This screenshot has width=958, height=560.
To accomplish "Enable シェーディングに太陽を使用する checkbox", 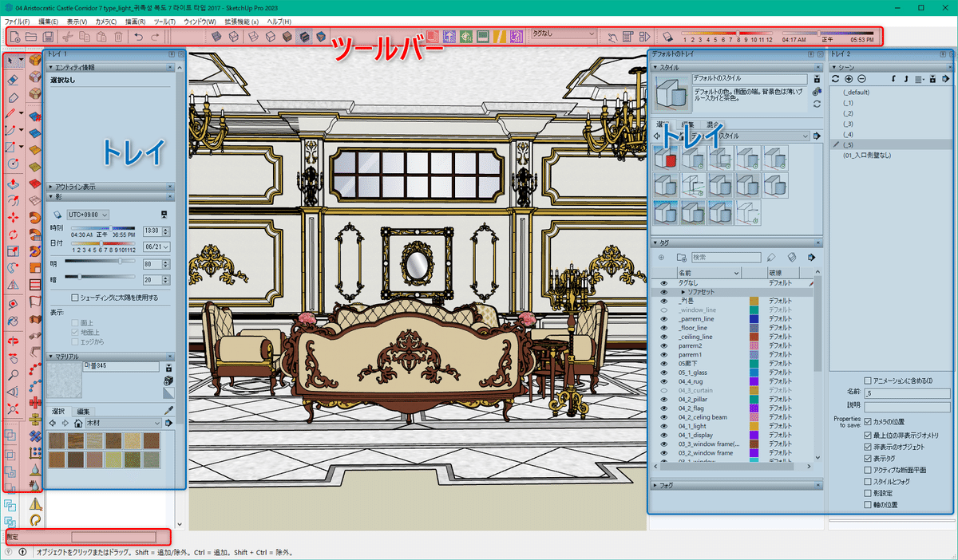I will click(75, 298).
